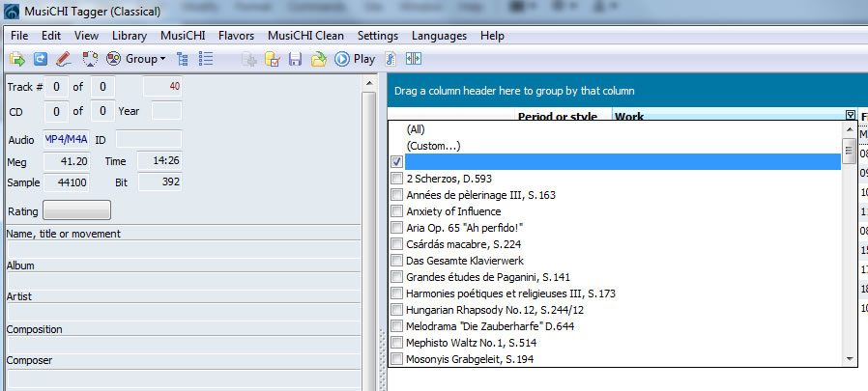
Task: Open the MusiCHI Clean menu
Action: point(305,36)
